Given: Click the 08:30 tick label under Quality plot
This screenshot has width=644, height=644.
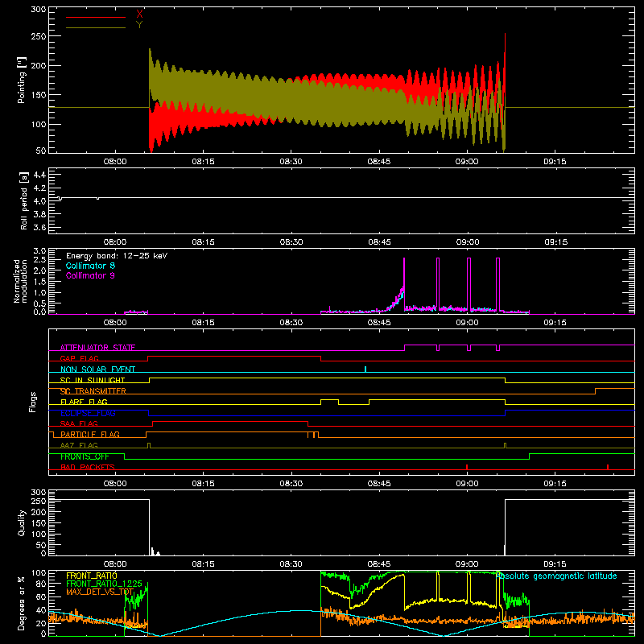Looking at the screenshot, I should click(x=291, y=564).
